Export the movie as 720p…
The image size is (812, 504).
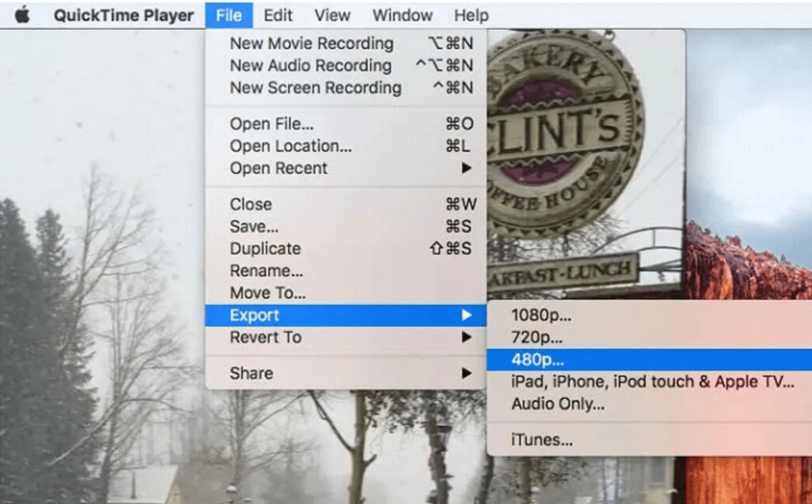(649, 337)
